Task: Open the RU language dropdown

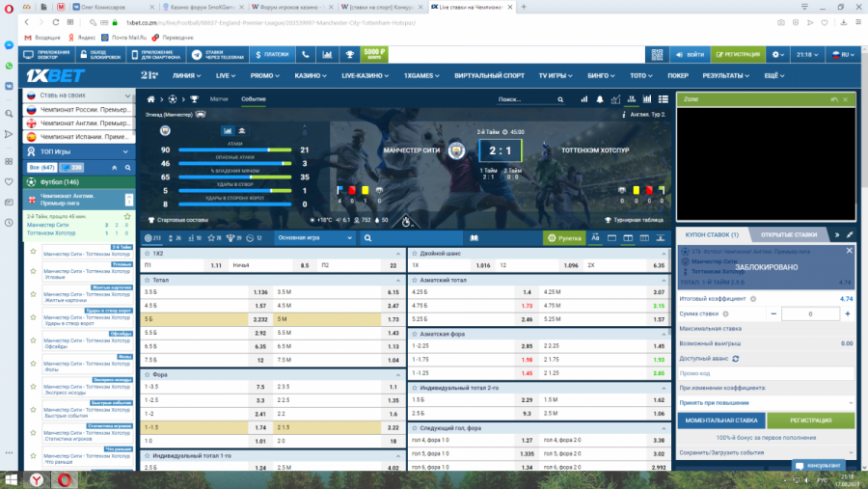Action: (845, 55)
